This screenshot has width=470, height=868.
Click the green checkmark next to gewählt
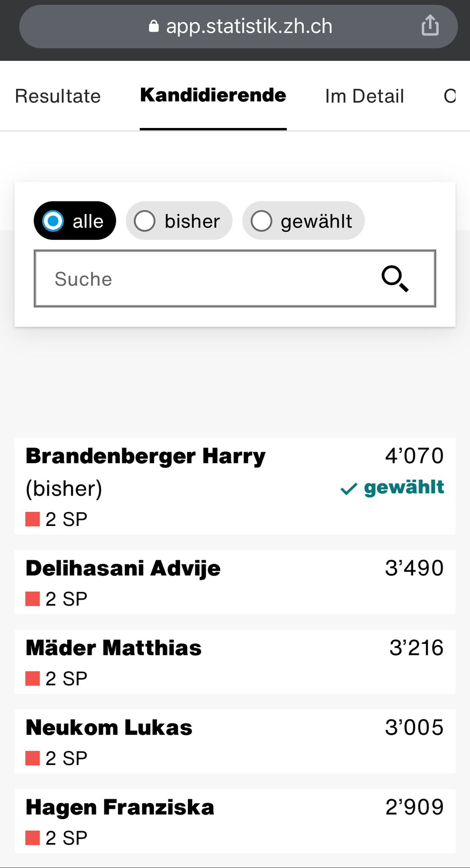click(x=349, y=489)
